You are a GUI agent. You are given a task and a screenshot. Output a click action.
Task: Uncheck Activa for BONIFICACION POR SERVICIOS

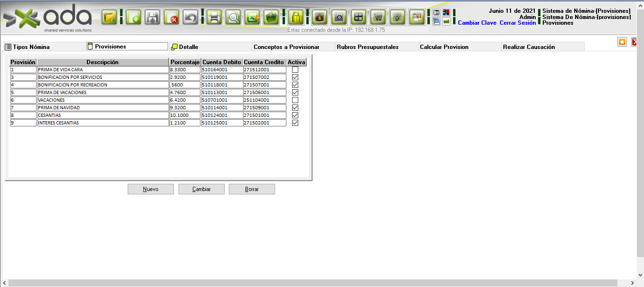pos(295,77)
